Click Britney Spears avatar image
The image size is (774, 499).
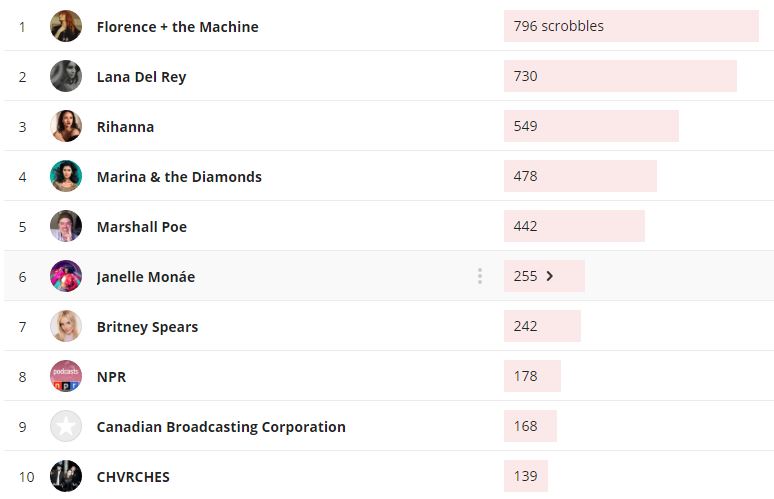click(x=66, y=326)
